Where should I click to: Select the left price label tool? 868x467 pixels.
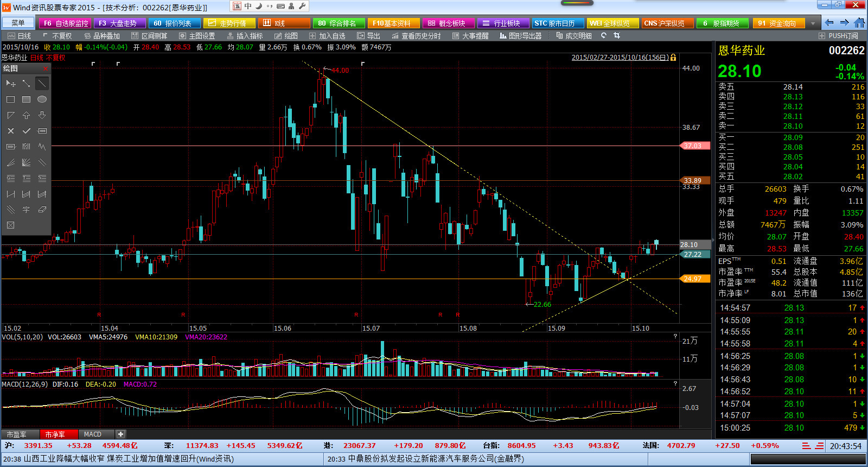[x=42, y=131]
